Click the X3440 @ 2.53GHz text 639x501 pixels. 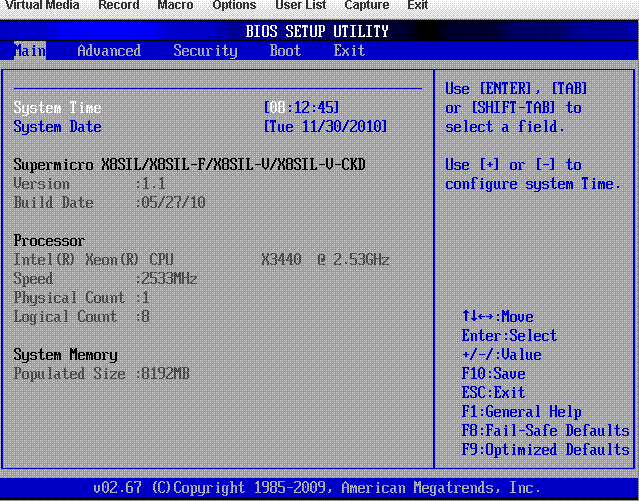click(x=325, y=260)
